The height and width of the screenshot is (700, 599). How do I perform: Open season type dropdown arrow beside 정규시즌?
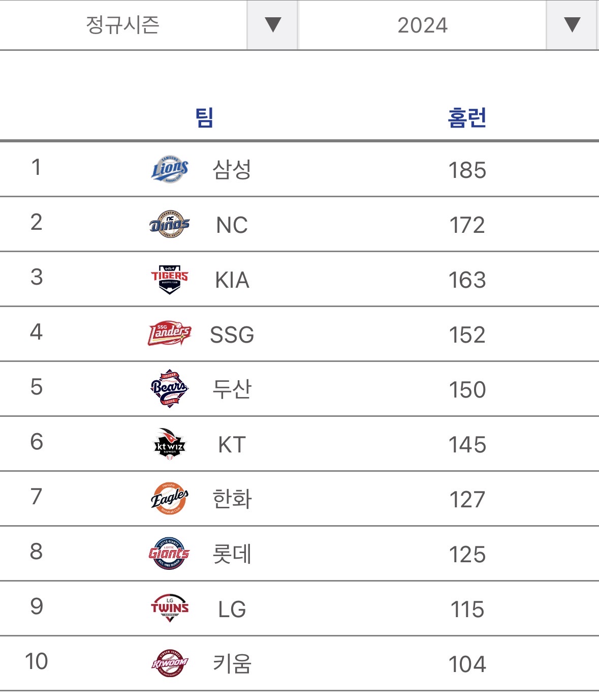[x=273, y=25]
